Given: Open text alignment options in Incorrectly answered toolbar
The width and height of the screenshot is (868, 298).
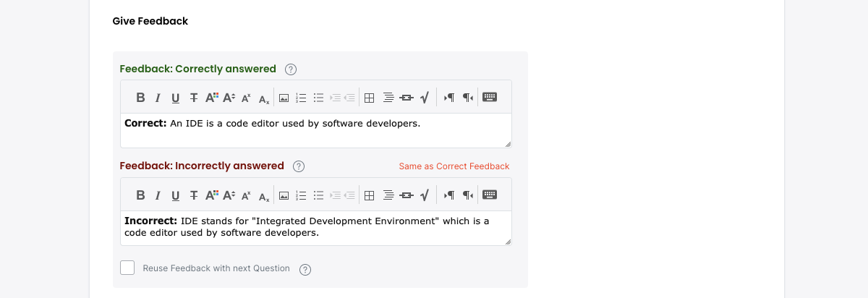Looking at the screenshot, I should [x=388, y=195].
